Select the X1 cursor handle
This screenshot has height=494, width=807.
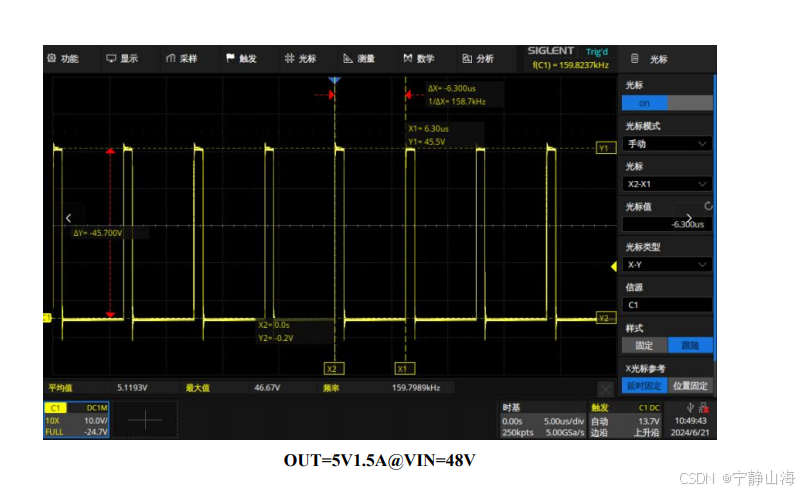click(x=405, y=368)
